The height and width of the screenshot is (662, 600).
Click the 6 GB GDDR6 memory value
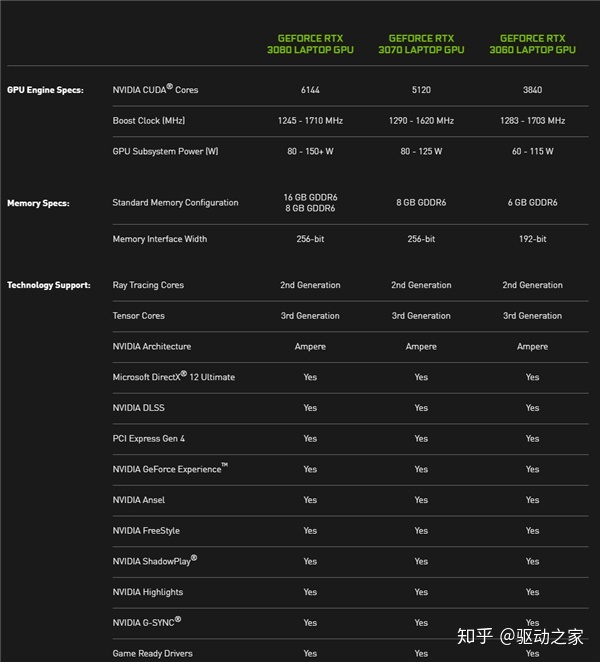(532, 203)
